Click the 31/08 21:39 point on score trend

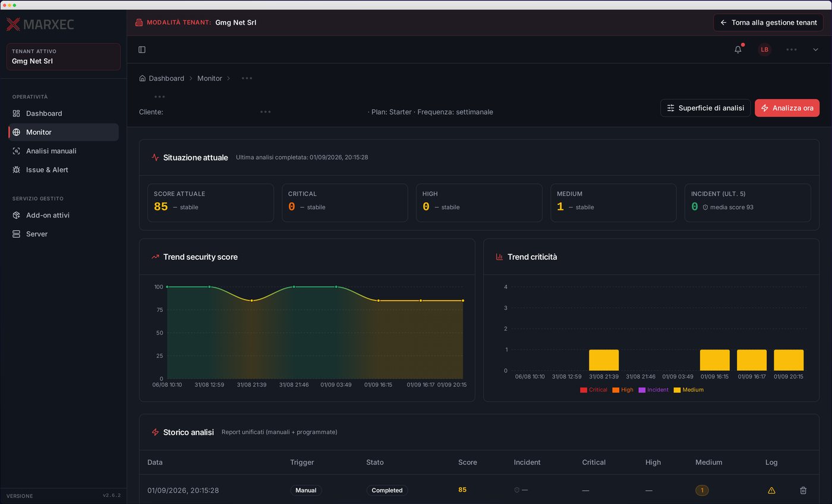pyautogui.click(x=251, y=301)
